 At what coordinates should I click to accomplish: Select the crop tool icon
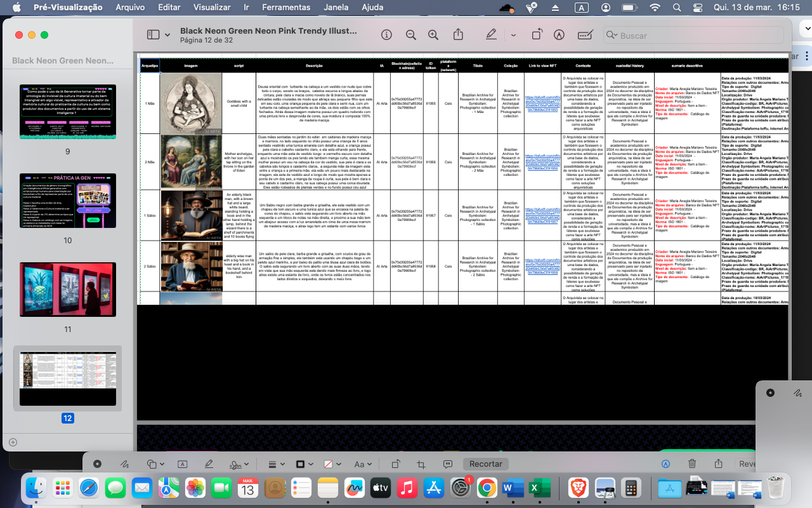tap(421, 464)
